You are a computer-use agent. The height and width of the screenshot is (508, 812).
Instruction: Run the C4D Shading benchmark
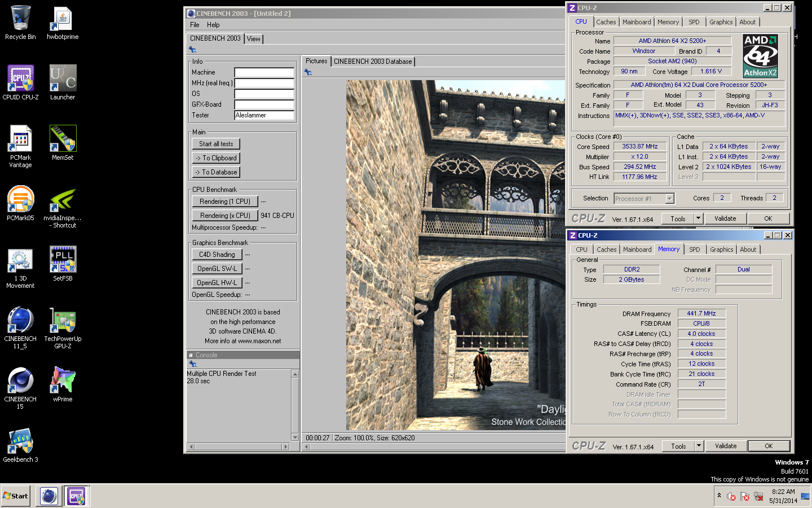[217, 255]
